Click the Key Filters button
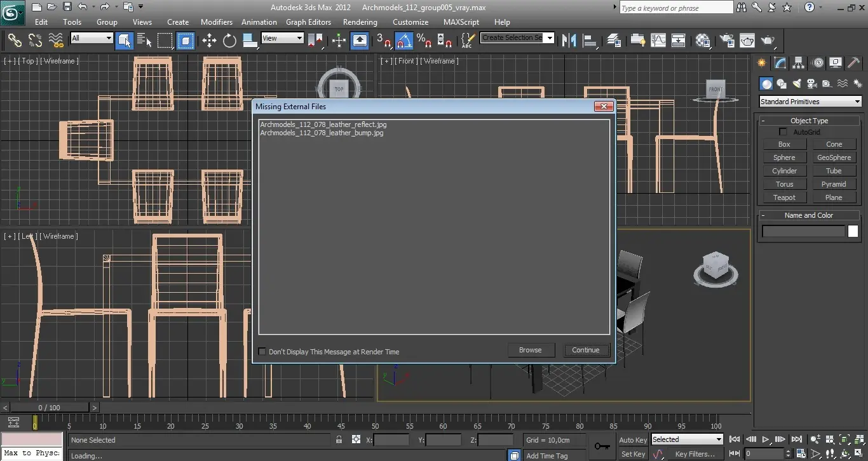The height and width of the screenshot is (461, 868). 695,454
